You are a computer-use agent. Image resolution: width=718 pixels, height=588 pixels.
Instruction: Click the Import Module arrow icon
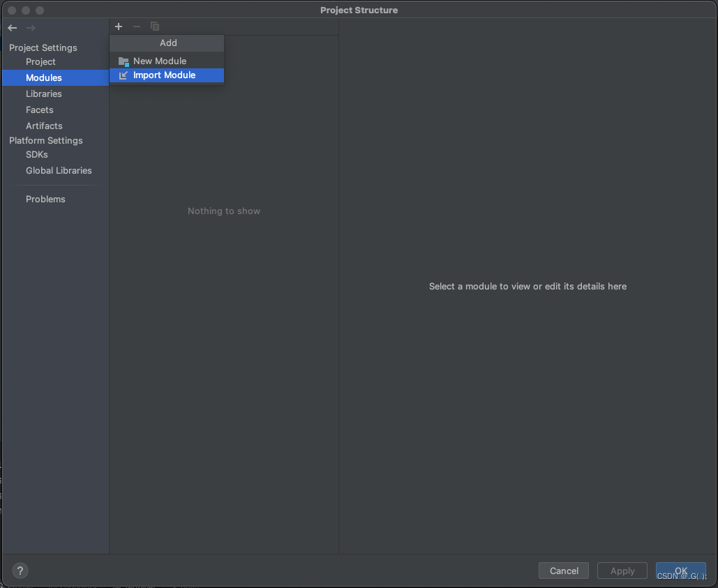point(124,75)
